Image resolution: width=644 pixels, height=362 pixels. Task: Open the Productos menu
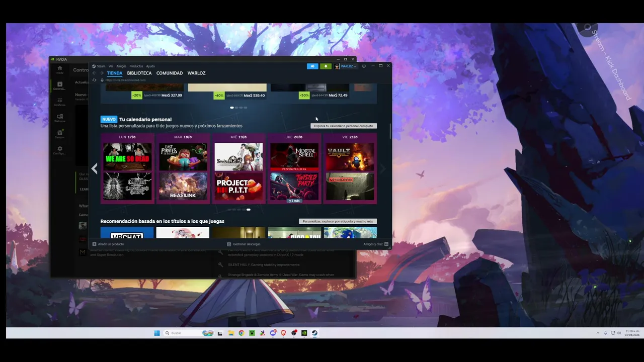coord(136,66)
